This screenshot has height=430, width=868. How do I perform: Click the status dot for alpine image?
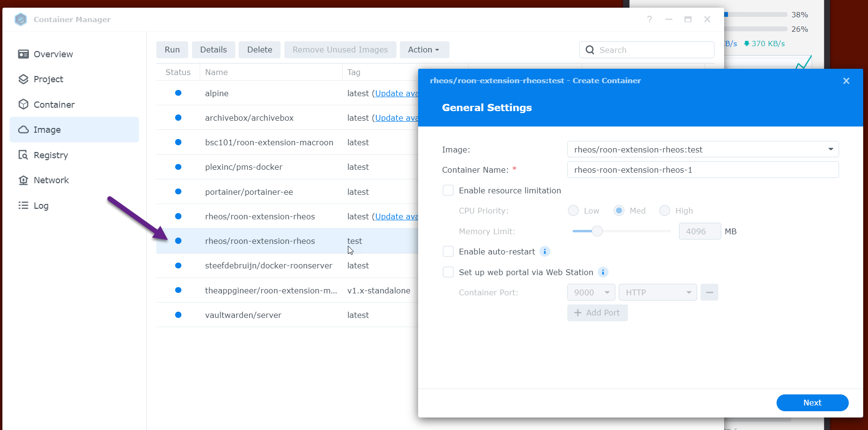point(179,93)
